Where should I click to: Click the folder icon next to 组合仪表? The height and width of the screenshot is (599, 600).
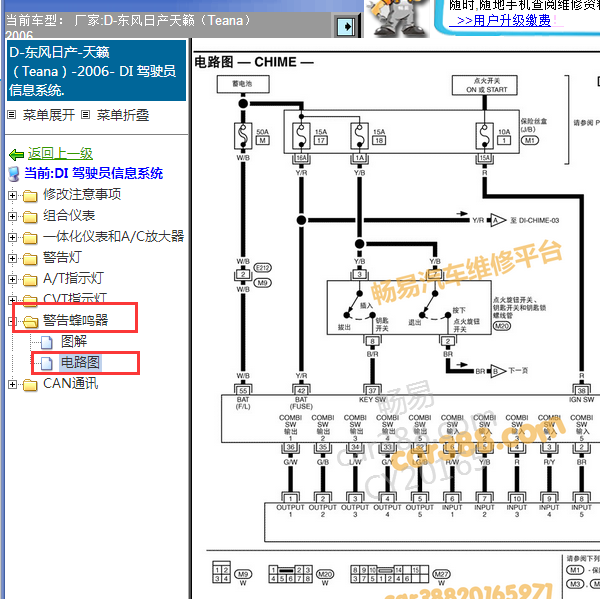pos(30,217)
